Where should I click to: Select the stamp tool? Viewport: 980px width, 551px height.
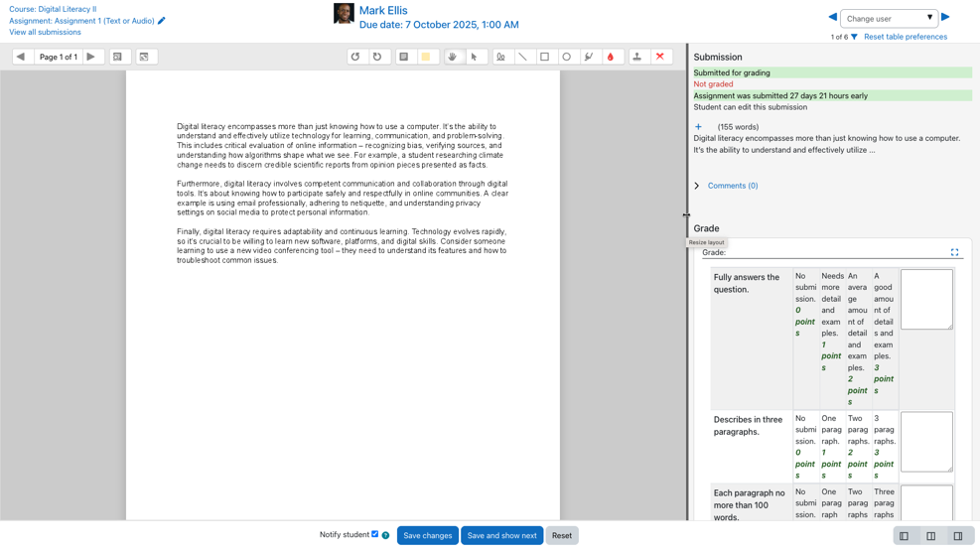click(636, 57)
